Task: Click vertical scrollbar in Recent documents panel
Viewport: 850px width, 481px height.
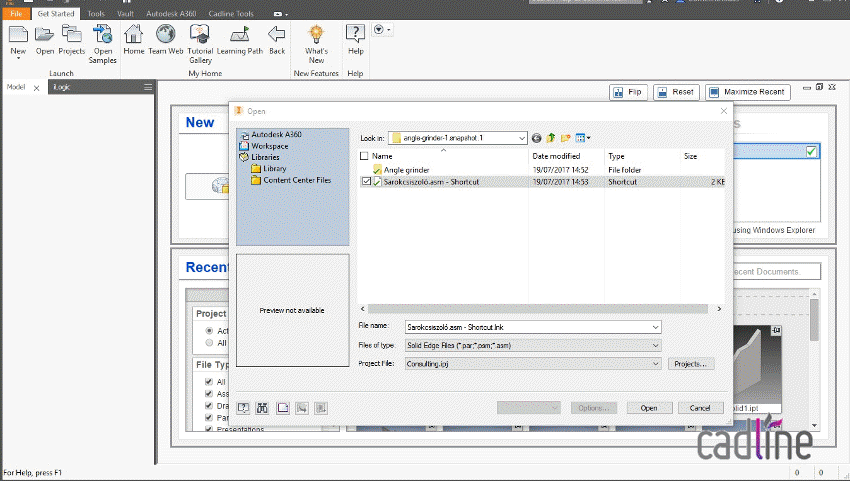Action: [814, 320]
